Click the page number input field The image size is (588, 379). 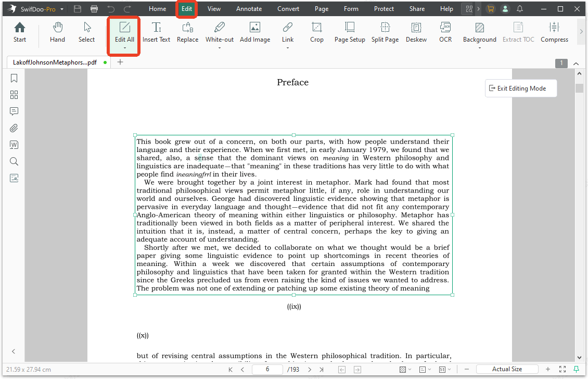[x=267, y=369]
